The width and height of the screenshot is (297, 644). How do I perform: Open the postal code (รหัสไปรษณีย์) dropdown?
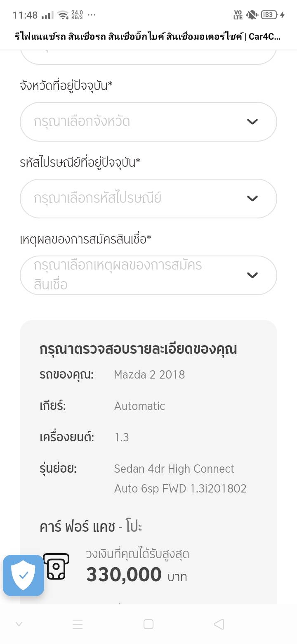pyautogui.click(x=140, y=199)
